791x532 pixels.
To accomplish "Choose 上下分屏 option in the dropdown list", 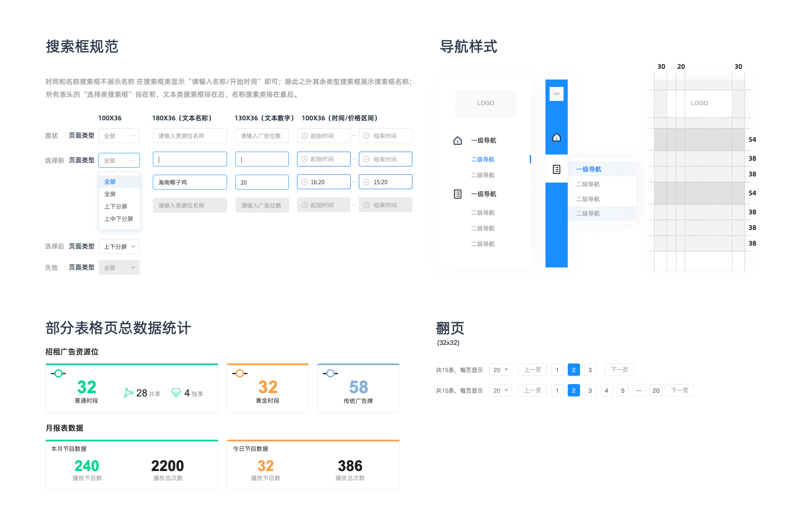I will (x=119, y=206).
